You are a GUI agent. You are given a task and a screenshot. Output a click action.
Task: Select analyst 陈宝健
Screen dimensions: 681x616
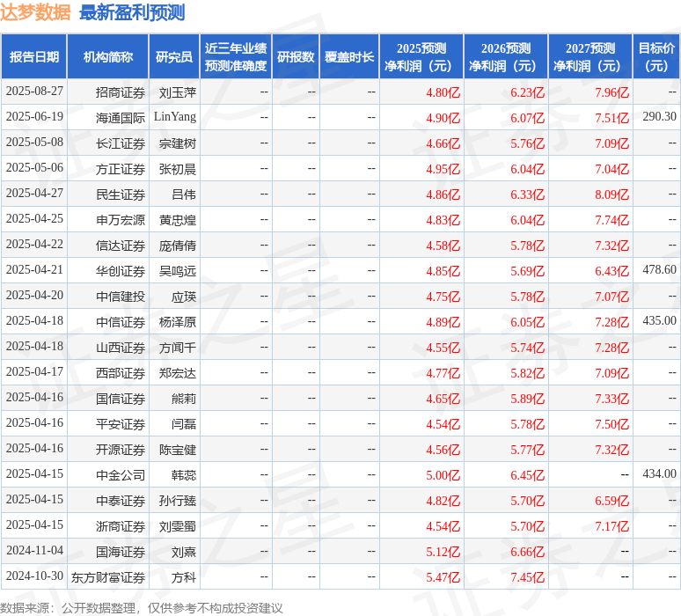pos(177,450)
